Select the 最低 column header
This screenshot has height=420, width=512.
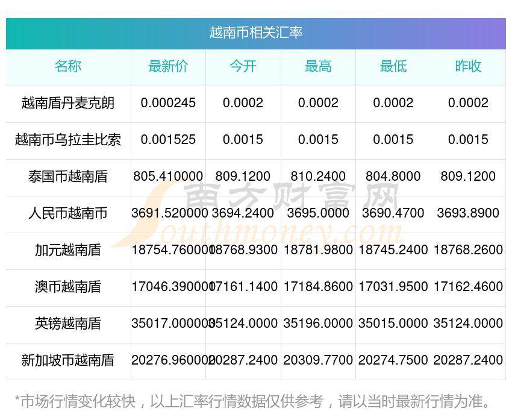click(x=393, y=66)
